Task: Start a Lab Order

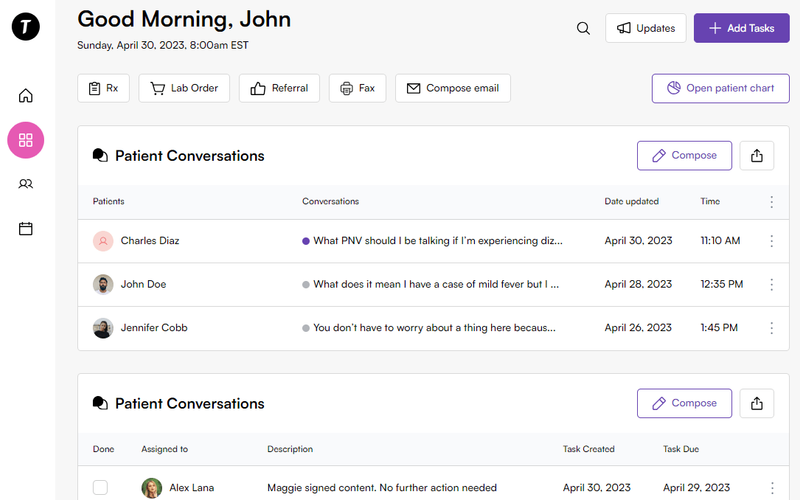Action: pos(184,88)
